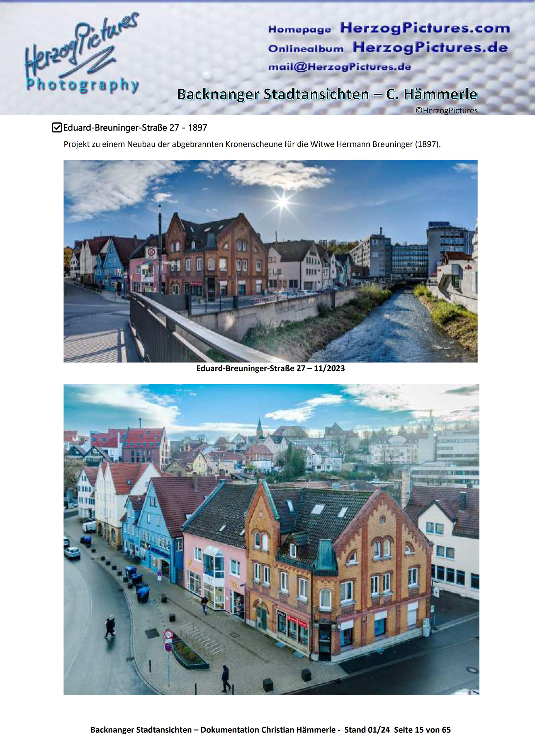Click the ©HerzogPictures copyright notice
The image size is (535, 756).
(x=446, y=111)
